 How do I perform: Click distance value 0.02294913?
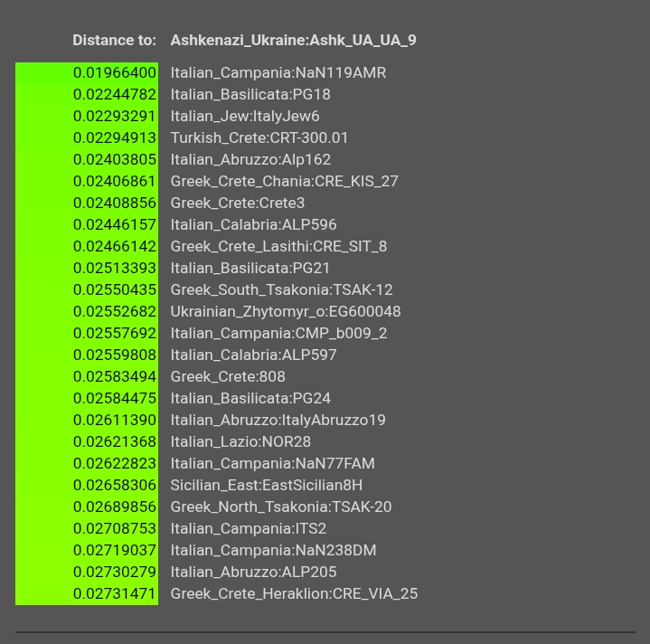click(115, 137)
